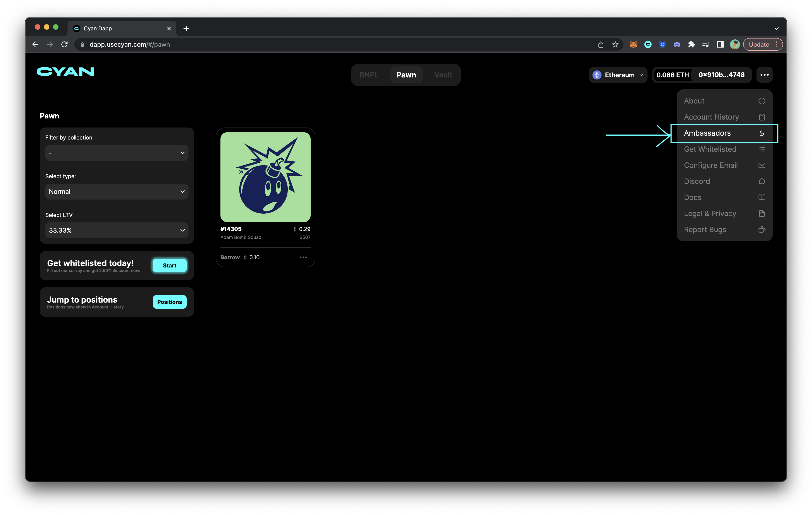Screen dimensions: 812x515
Task: Click the Cyan extension icon in the toolbar
Action: (648, 44)
